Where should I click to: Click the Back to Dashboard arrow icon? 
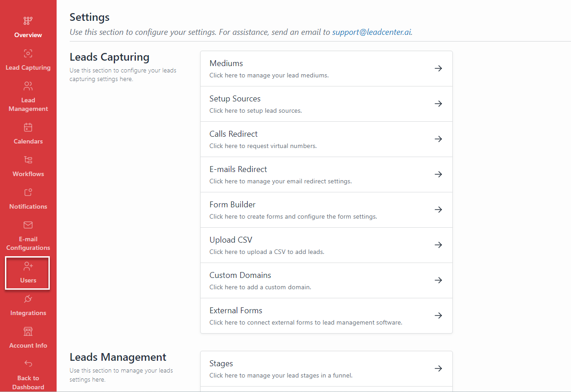[x=28, y=363]
